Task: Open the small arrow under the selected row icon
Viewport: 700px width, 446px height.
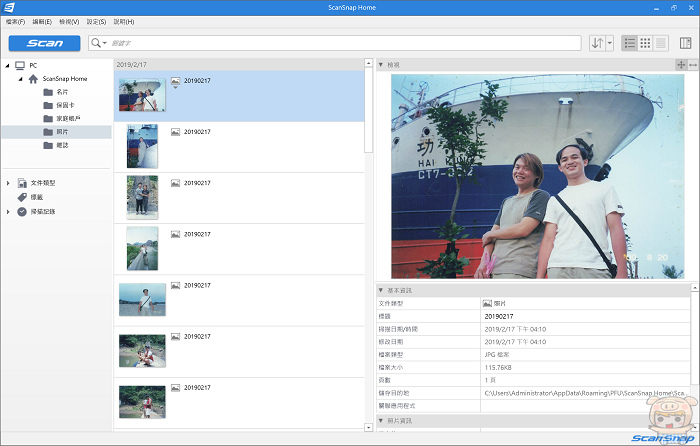Action: tap(175, 88)
